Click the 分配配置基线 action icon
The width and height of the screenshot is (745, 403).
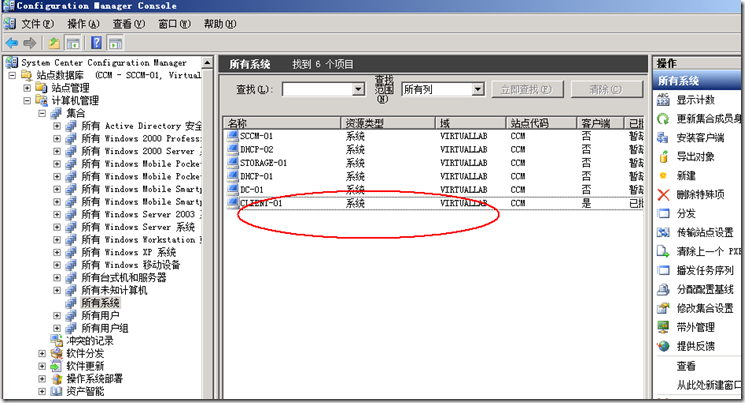click(x=663, y=289)
